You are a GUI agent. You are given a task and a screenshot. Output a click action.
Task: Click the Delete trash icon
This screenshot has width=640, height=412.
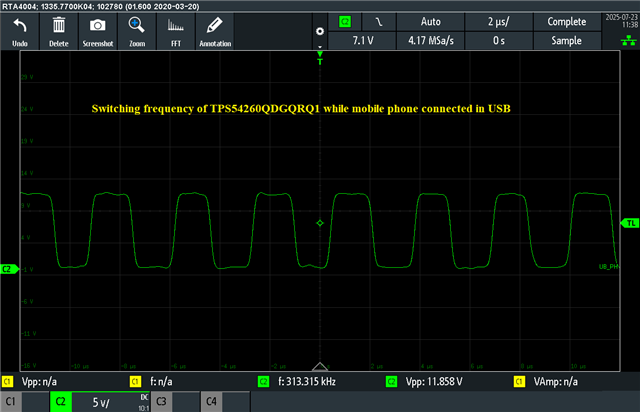(x=59, y=32)
